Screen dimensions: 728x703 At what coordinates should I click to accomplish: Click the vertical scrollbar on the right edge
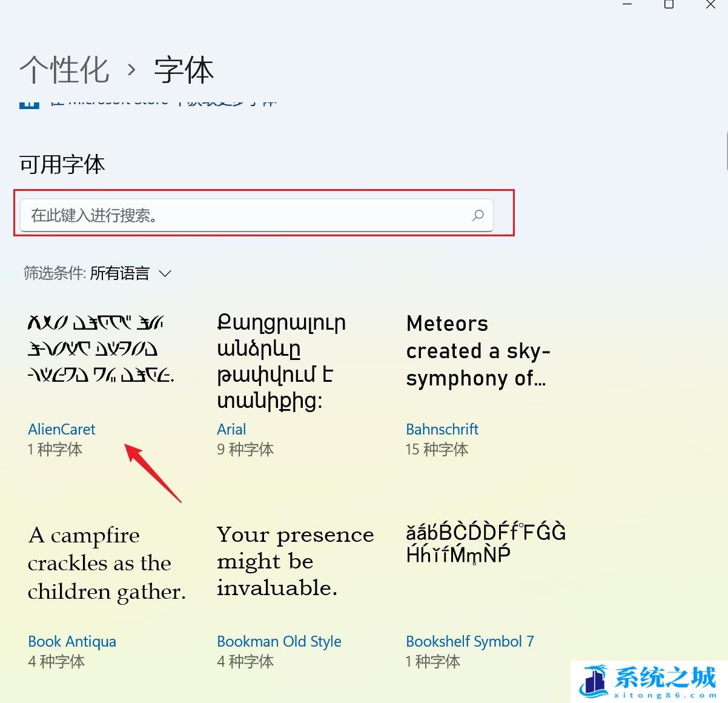point(726,152)
